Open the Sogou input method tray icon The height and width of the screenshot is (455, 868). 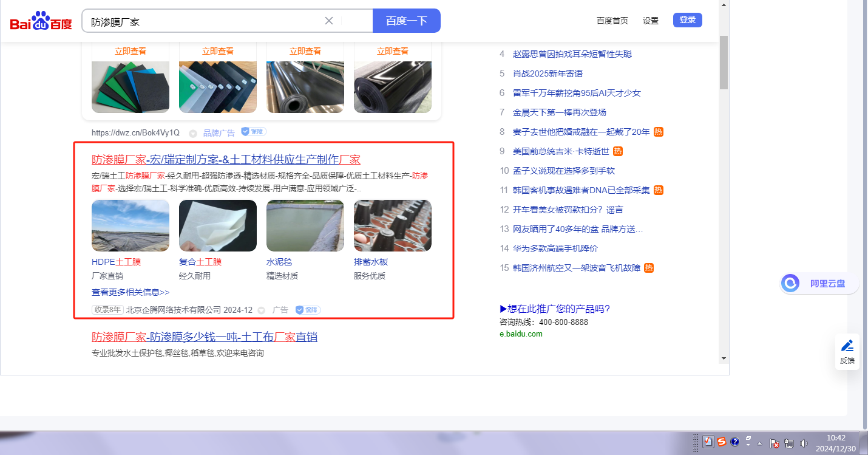[x=722, y=442]
